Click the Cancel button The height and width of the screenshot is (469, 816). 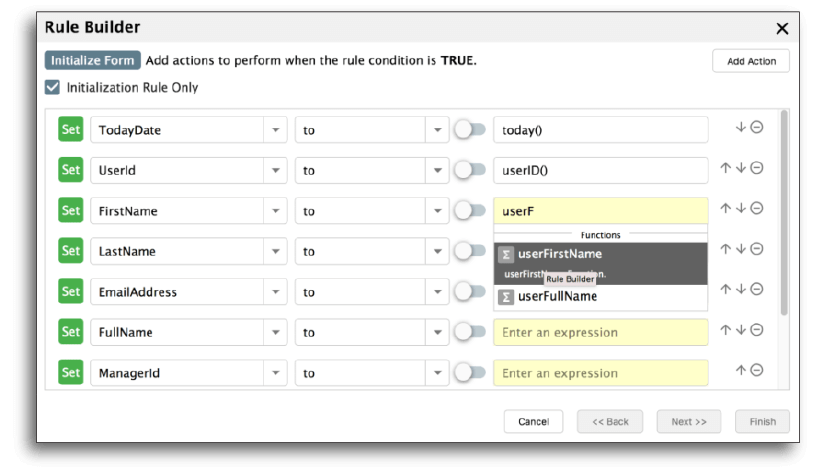point(533,421)
